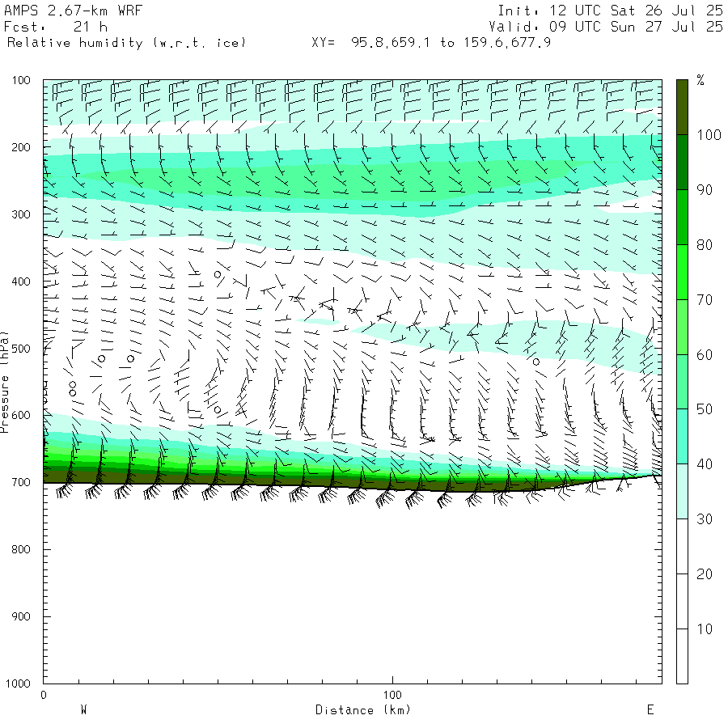
Task: Click the colorbar label "100"
Action: tap(709, 135)
